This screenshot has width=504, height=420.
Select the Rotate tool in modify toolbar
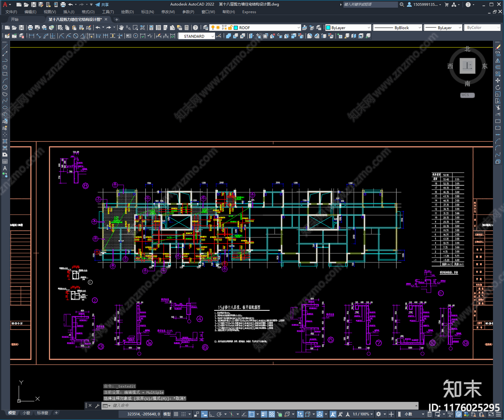(x=498, y=88)
